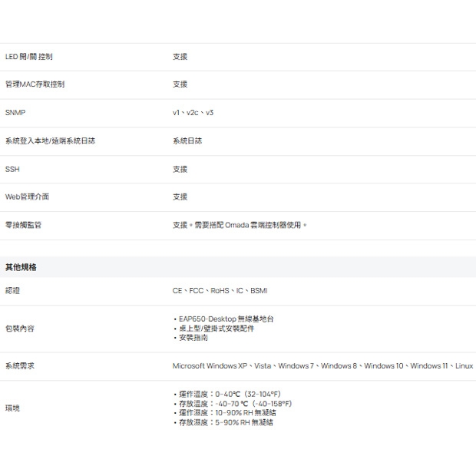
Task: Click the 'v1、v2c、v3' SNMP value
Action: 193,113
